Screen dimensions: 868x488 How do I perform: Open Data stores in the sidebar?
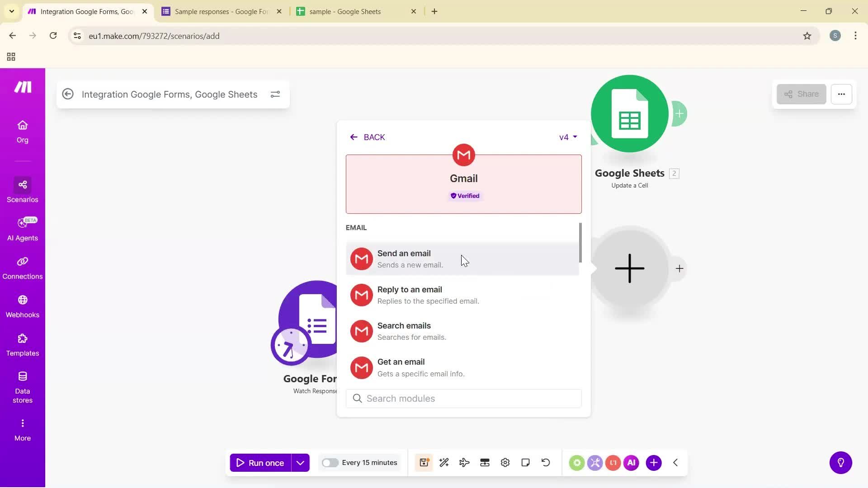pos(22,385)
